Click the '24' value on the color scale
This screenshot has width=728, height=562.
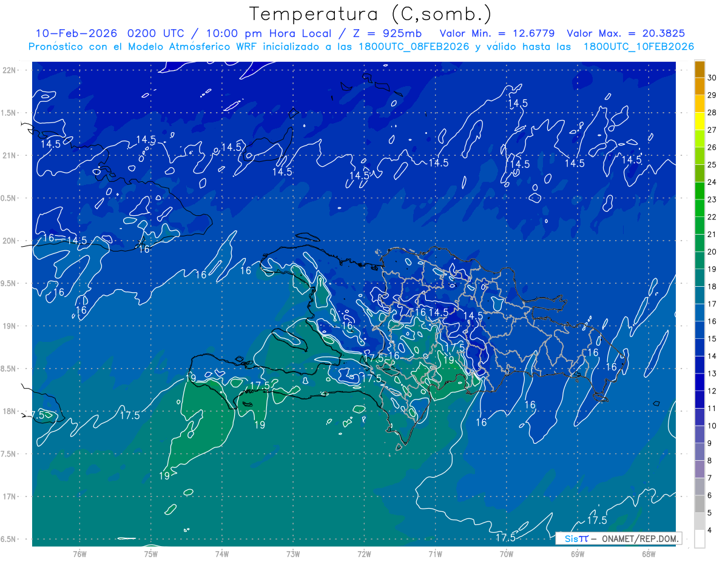(x=712, y=182)
